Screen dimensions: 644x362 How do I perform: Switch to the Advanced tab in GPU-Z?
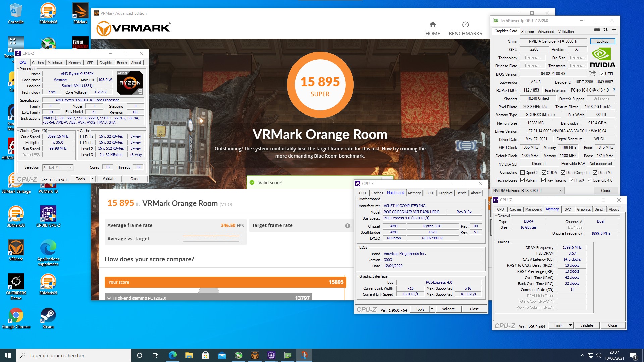pos(546,31)
